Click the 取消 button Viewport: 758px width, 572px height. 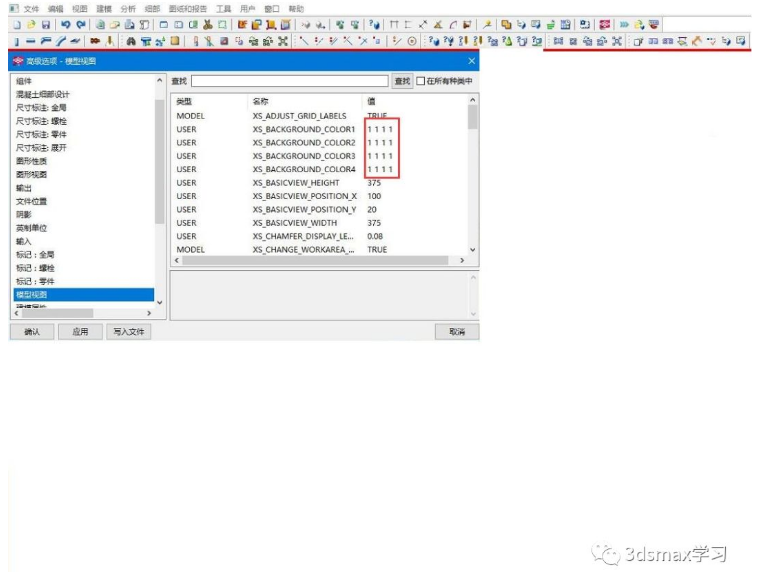[457, 332]
